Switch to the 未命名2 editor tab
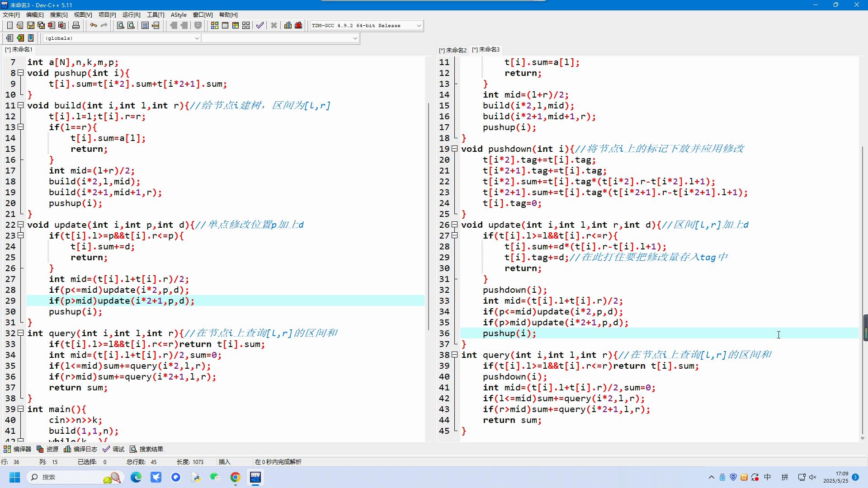 coord(453,50)
